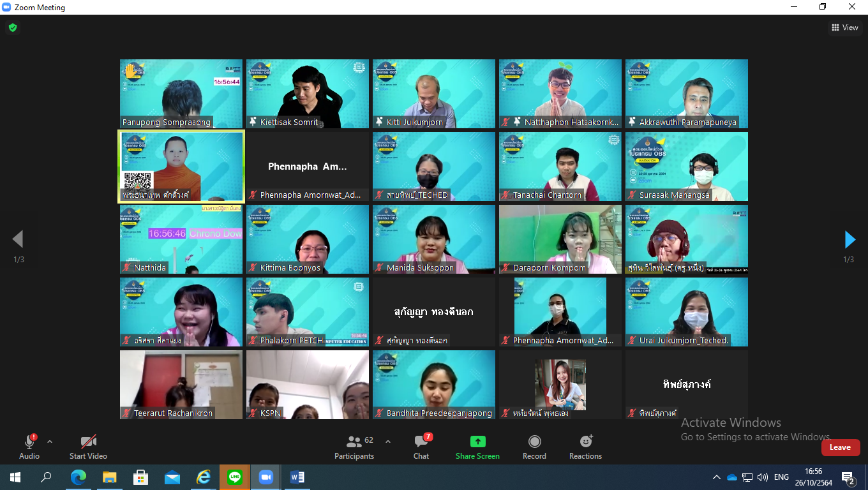This screenshot has width=868, height=490.
Task: Open the View layout menu
Action: click(845, 27)
